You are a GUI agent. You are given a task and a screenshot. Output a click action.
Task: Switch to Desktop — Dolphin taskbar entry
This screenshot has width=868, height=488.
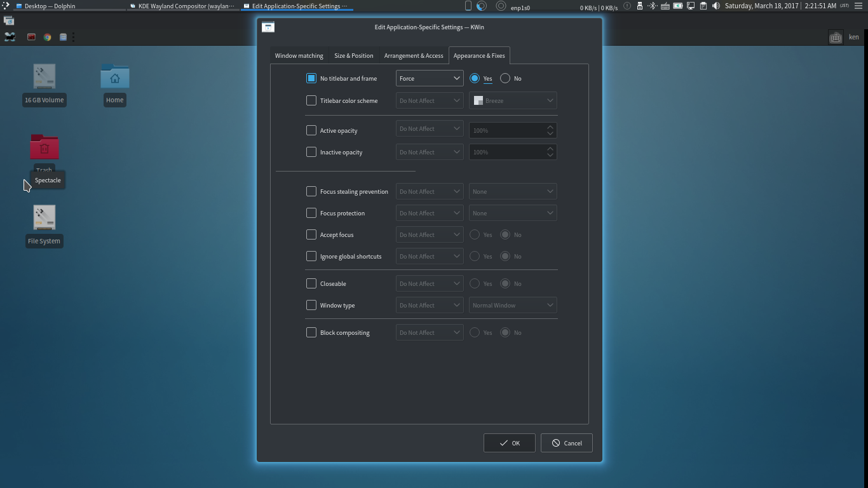(x=69, y=6)
